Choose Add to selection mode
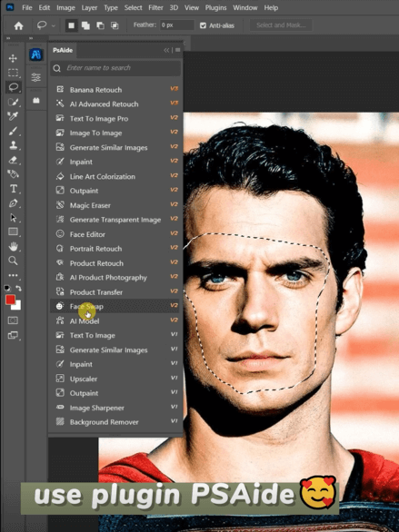The image size is (399, 532). (x=85, y=25)
